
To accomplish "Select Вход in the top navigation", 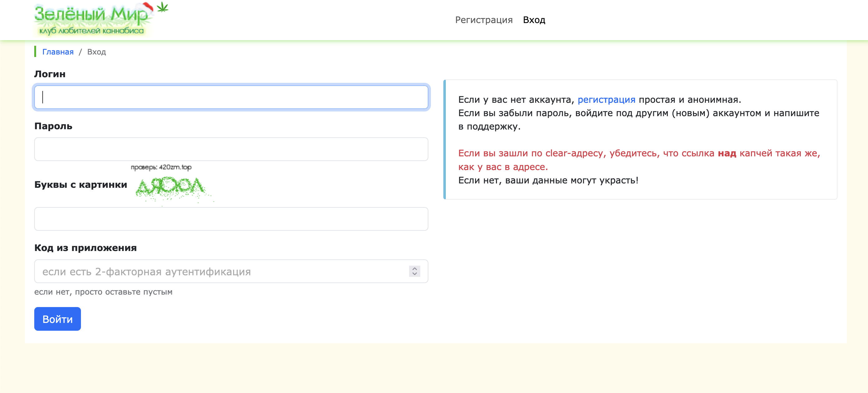I will pos(534,20).
